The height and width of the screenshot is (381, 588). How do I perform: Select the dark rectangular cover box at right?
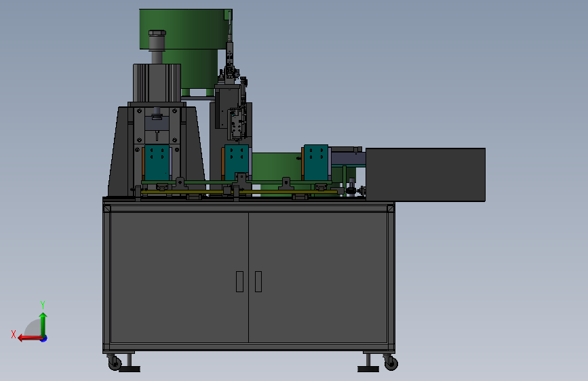(x=425, y=175)
